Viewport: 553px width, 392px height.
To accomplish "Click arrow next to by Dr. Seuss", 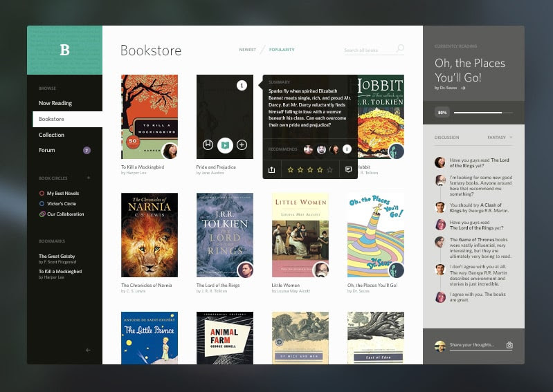I will coord(463,88).
